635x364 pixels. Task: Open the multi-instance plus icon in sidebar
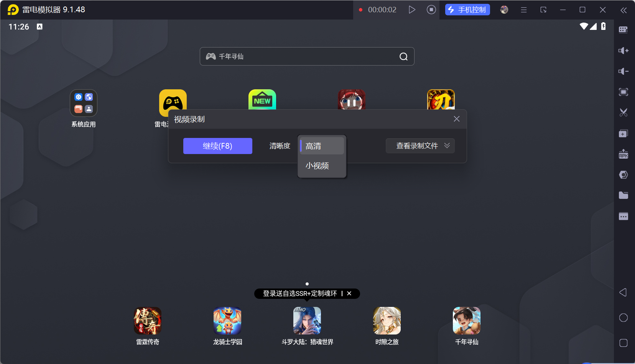[x=623, y=133]
